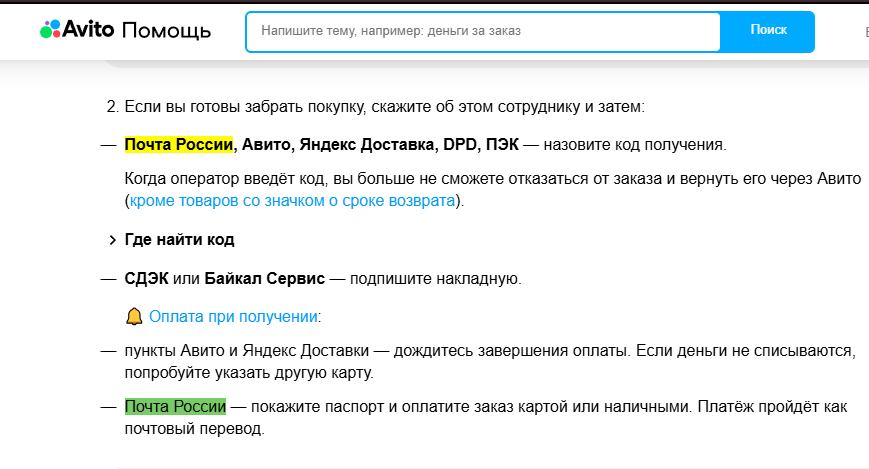The image size is (869, 469).
Task: Open link кроме товаров со значком о сроке возврата
Action: coord(292,201)
